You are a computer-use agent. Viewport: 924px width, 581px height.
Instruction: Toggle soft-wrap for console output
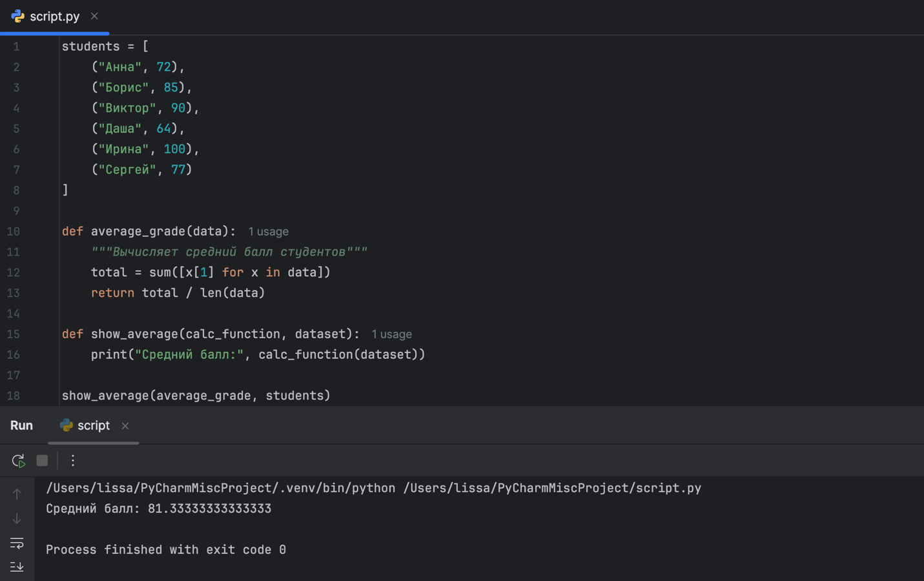(x=17, y=543)
